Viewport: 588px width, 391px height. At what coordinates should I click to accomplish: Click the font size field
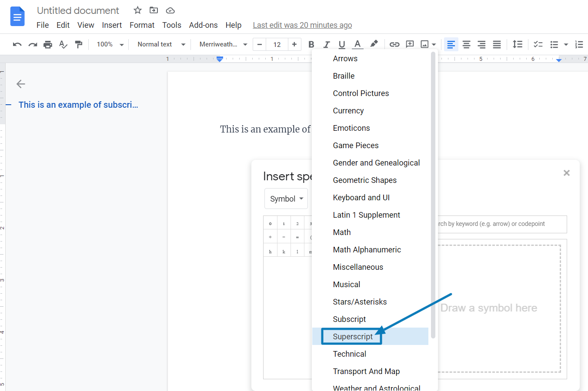pos(277,44)
